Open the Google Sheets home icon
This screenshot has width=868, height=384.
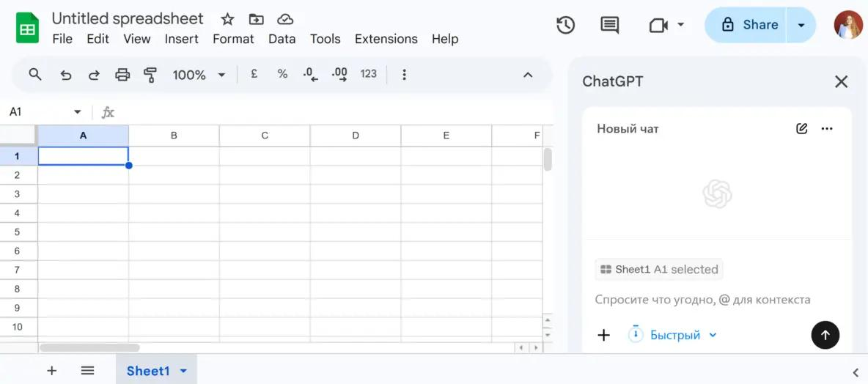pos(27,29)
